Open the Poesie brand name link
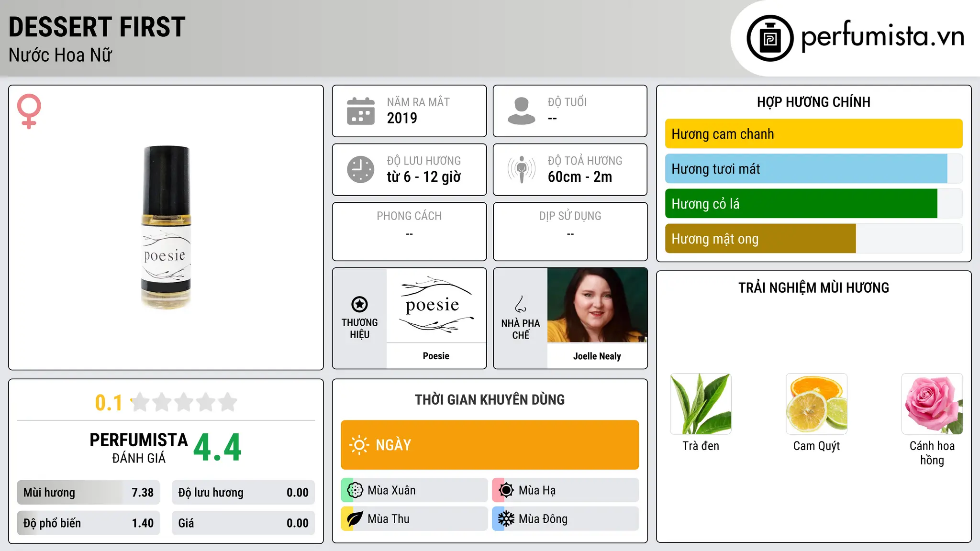This screenshot has height=551, width=980. [x=436, y=356]
